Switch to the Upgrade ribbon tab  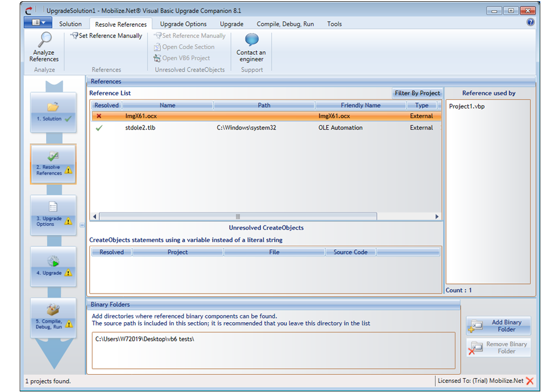pyautogui.click(x=232, y=24)
